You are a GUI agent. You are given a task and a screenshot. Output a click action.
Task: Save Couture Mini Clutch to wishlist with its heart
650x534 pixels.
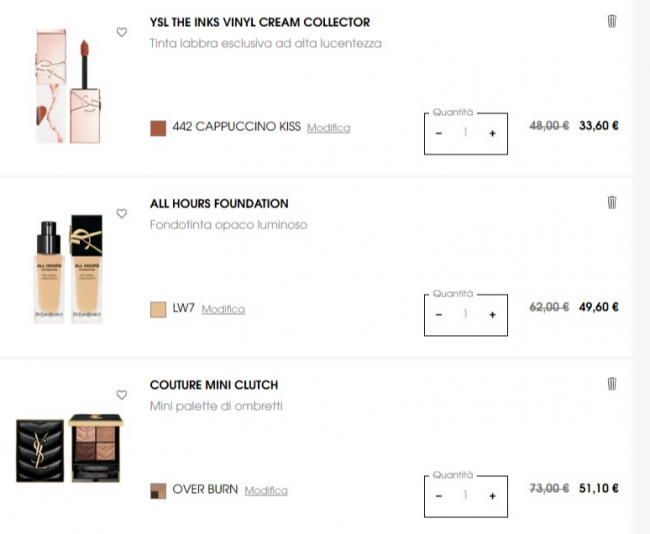tap(121, 395)
